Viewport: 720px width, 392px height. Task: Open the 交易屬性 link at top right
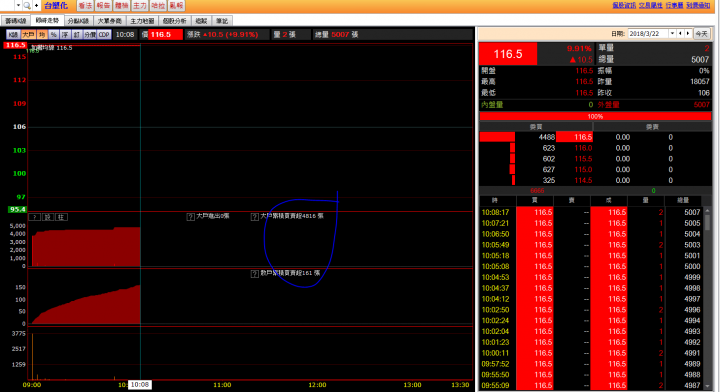point(651,5)
